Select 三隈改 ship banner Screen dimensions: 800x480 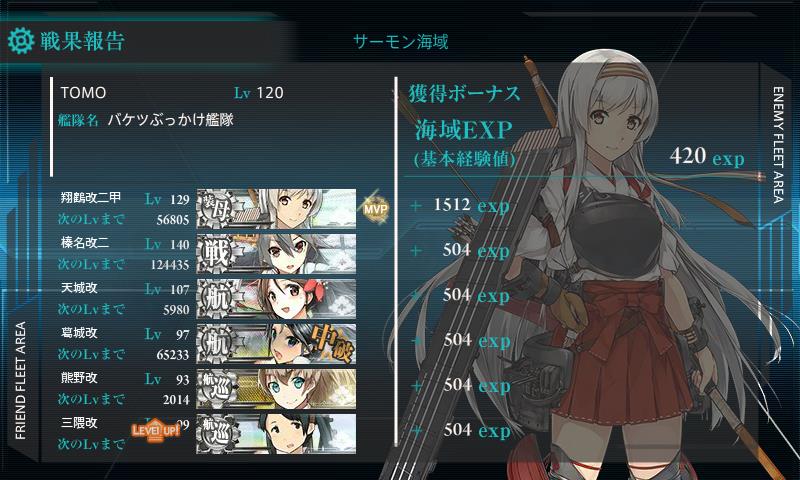276,433
